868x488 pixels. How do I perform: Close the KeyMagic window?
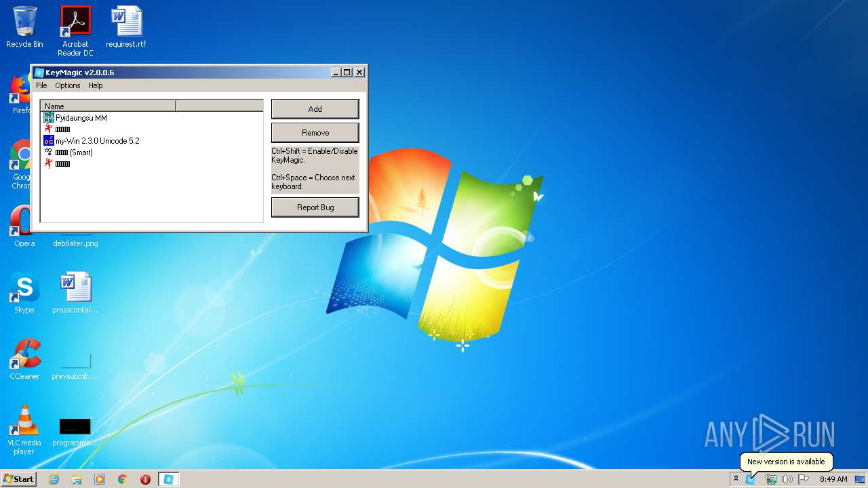pyautogui.click(x=359, y=73)
